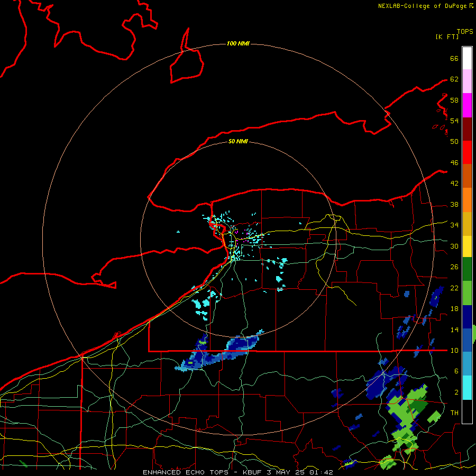476x476 pixels.
Task: Click the "14" scale label
Action: click(x=454, y=329)
